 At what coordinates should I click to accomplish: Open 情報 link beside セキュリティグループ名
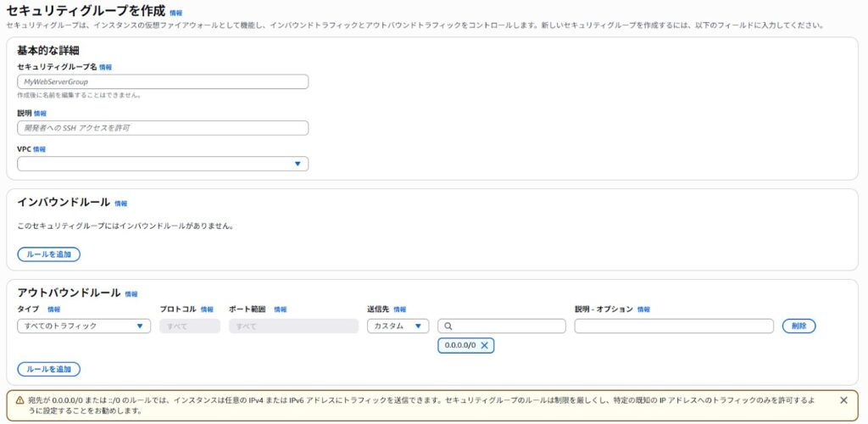pos(105,67)
